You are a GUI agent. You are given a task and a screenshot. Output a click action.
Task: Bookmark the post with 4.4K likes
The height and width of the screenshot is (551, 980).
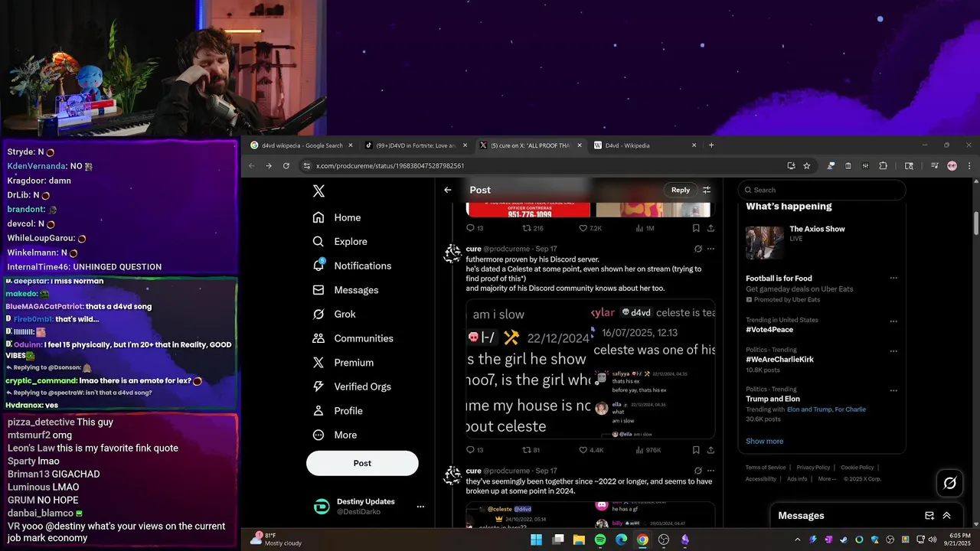tap(696, 450)
